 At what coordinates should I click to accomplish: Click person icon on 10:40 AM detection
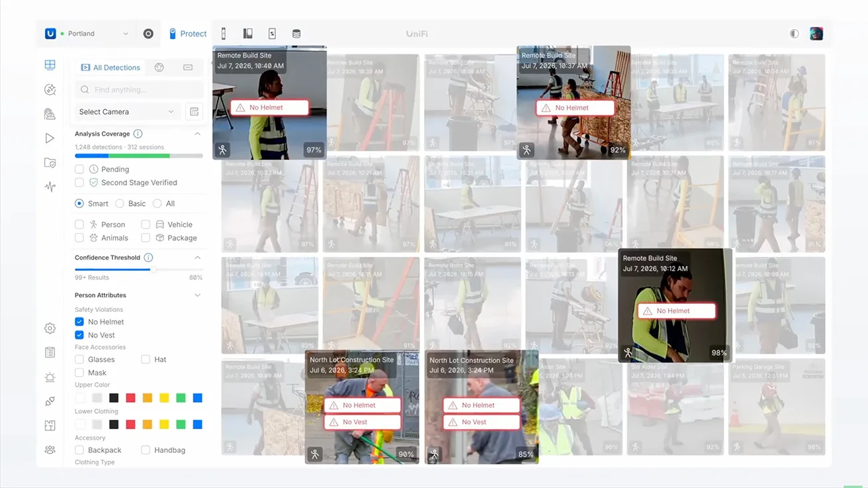pyautogui.click(x=223, y=150)
